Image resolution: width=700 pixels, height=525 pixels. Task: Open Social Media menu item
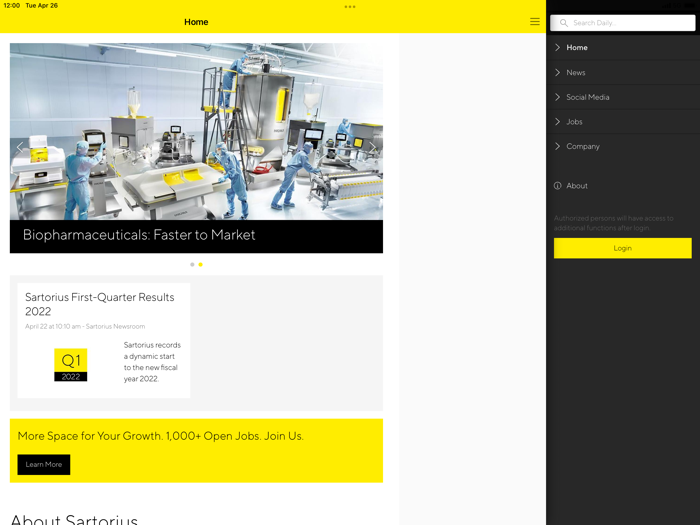coord(623,97)
